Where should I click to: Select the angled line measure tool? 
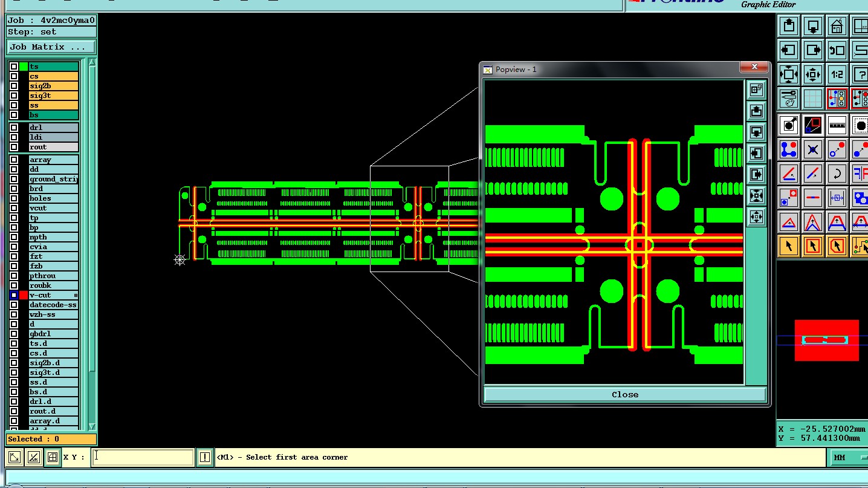coord(789,174)
